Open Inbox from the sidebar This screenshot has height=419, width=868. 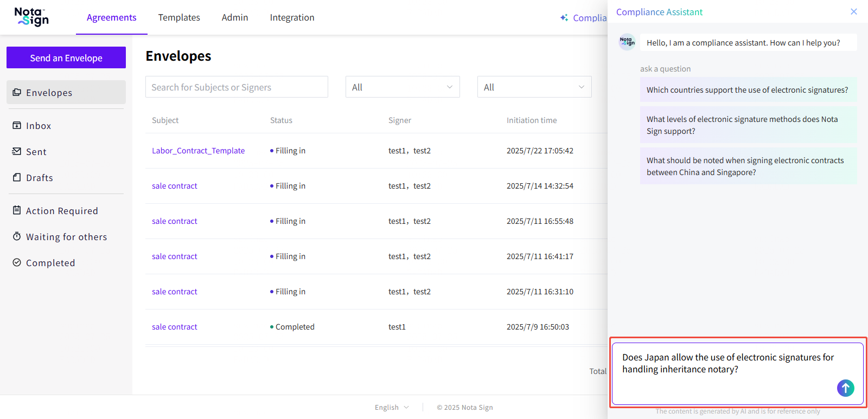pyautogui.click(x=38, y=126)
